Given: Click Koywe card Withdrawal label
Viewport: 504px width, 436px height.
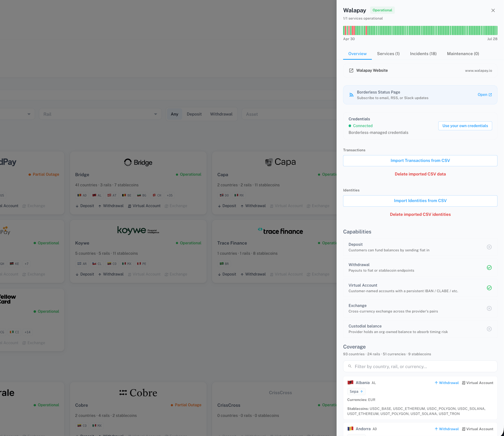Looking at the screenshot, I should [111, 274].
